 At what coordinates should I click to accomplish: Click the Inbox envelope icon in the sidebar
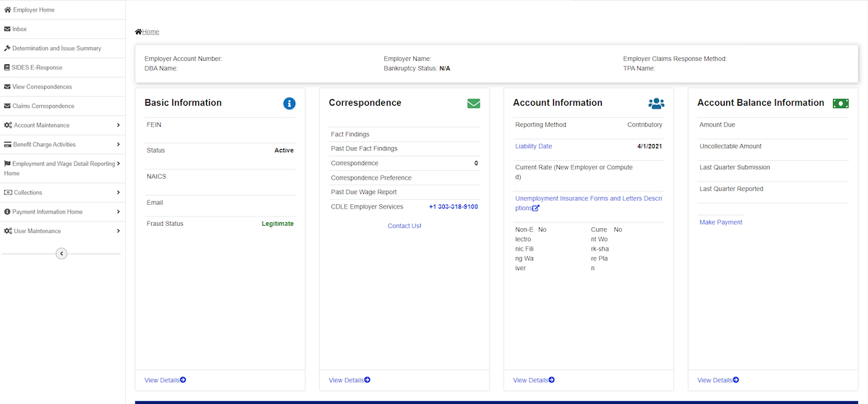click(7, 29)
